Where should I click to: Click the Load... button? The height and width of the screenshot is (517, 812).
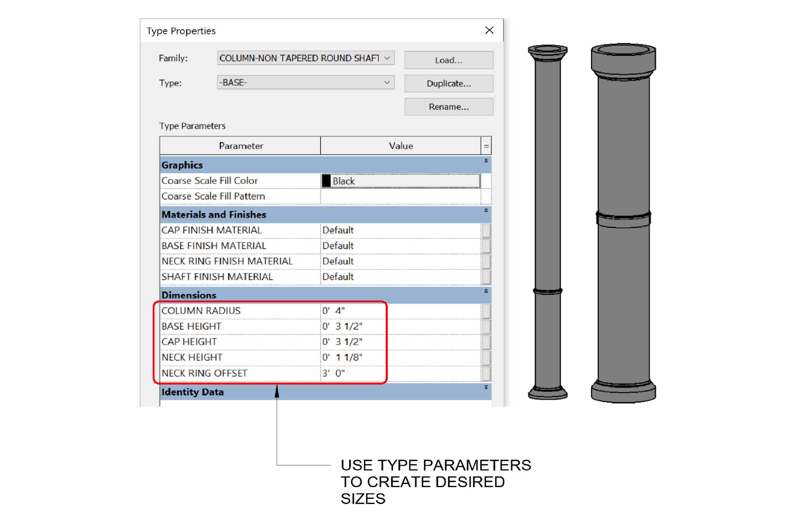tap(449, 60)
